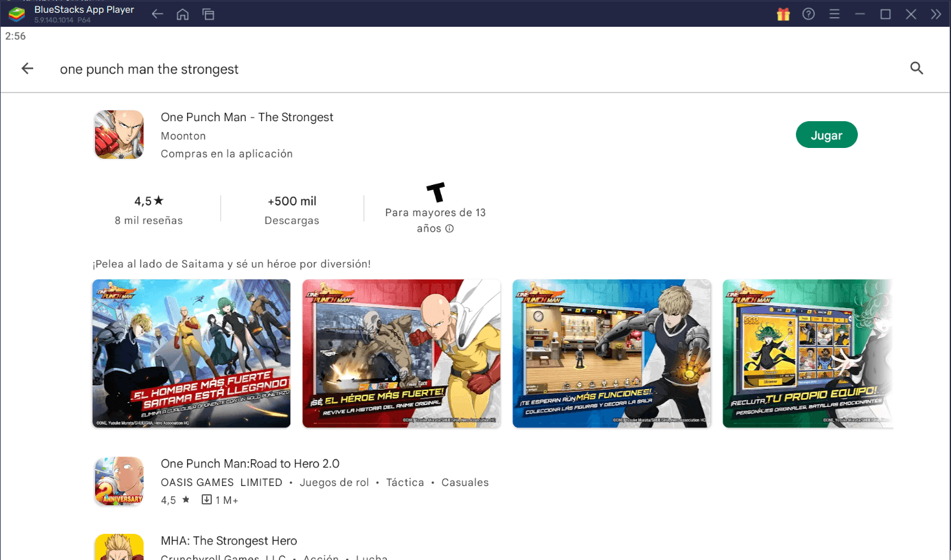Click the green Jugar button
The height and width of the screenshot is (560, 951).
click(827, 135)
